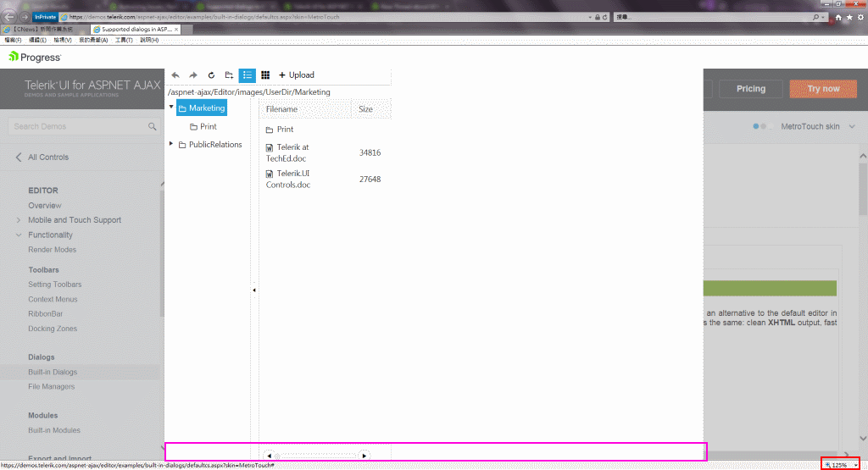Click the Upload button
The image size is (868, 470).
point(296,75)
